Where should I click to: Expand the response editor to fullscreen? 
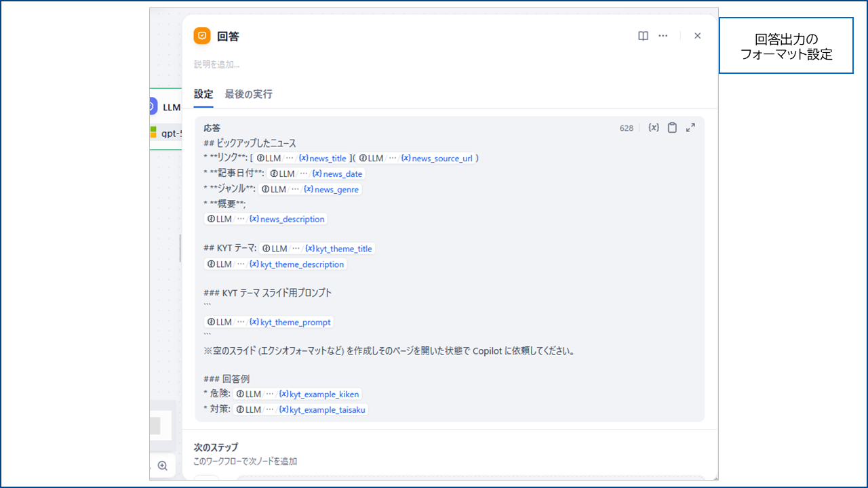690,127
